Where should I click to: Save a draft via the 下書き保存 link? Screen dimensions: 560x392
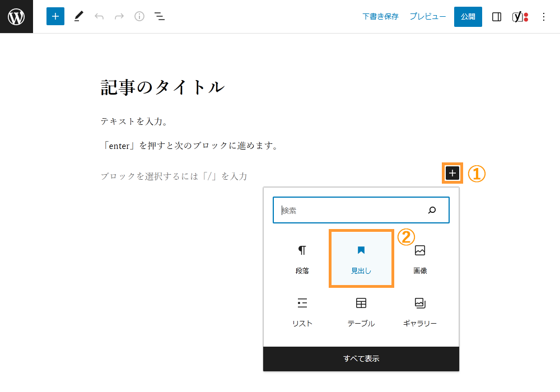(380, 16)
